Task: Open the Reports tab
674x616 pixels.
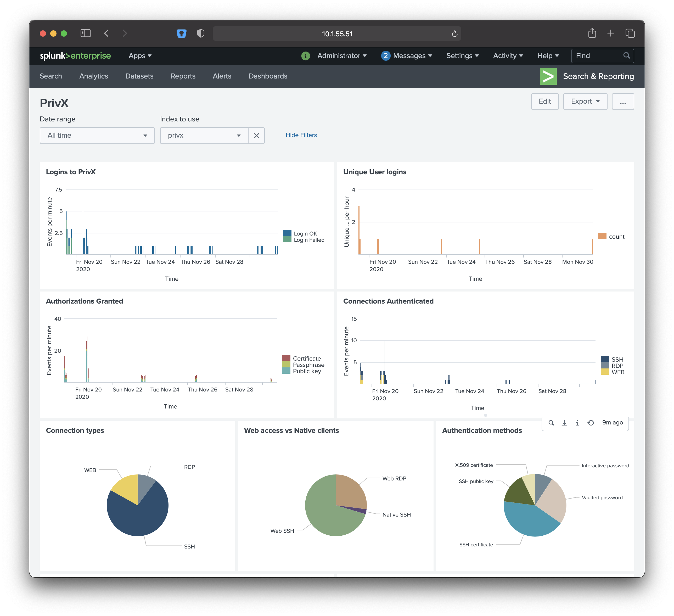Action: (183, 76)
